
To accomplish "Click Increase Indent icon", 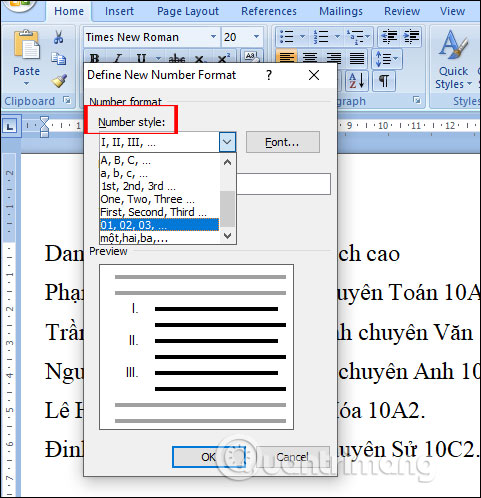I will (x=412, y=36).
